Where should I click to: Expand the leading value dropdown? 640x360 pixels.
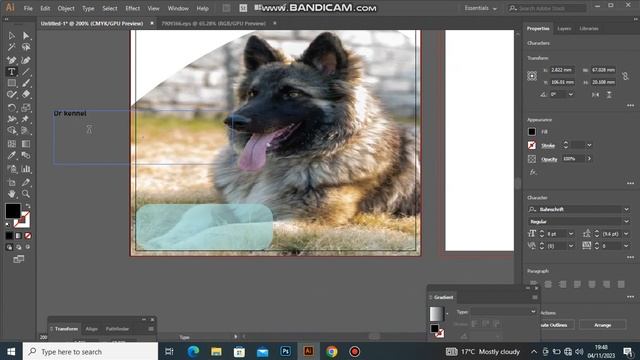[626, 234]
